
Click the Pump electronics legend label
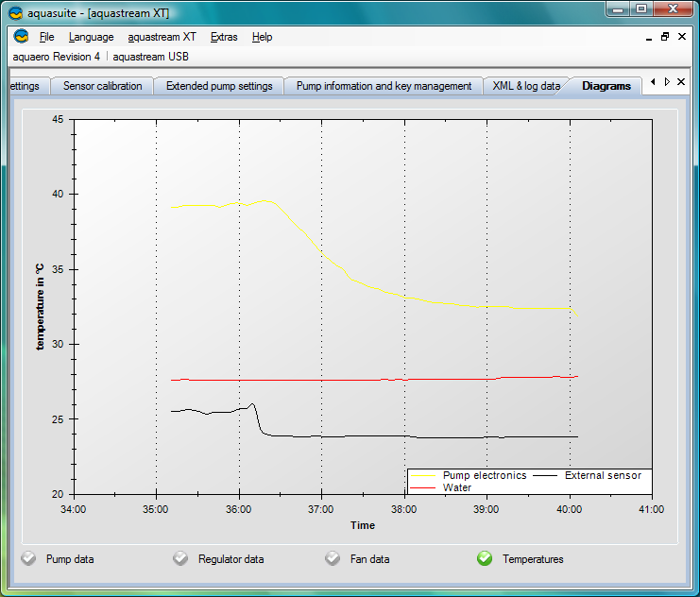485,475
